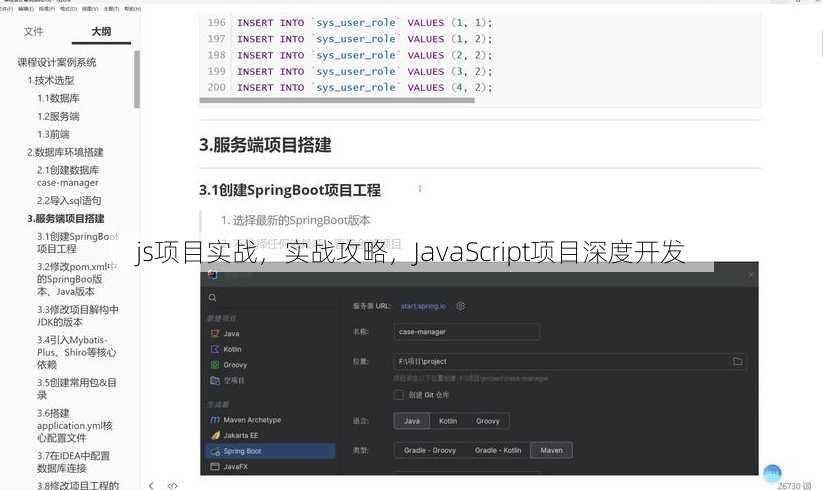Click heading 3.服务端项目搭建 in document
This screenshot has height=490, width=823.
(x=265, y=145)
